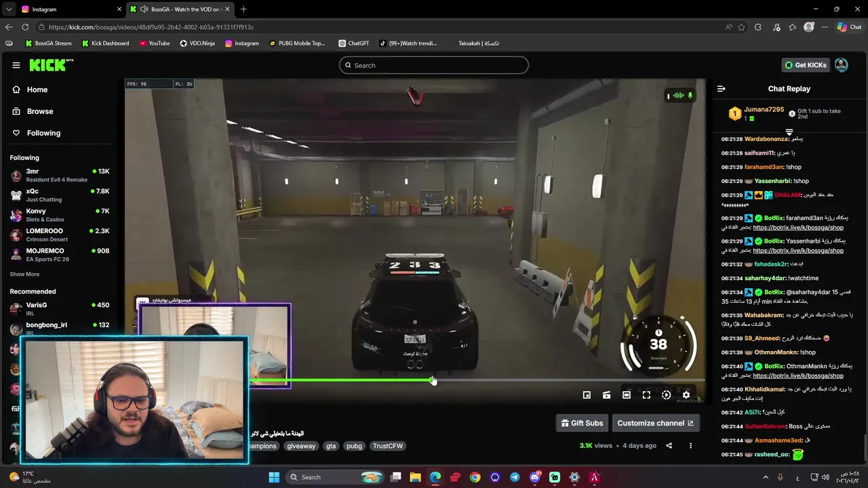Expand the gift leaderboard chevron

click(789, 132)
